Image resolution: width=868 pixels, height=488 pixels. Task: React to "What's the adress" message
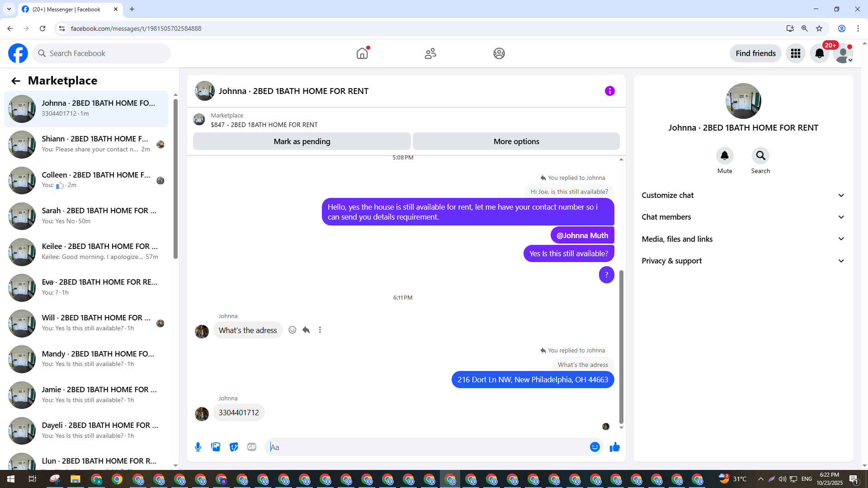point(292,330)
